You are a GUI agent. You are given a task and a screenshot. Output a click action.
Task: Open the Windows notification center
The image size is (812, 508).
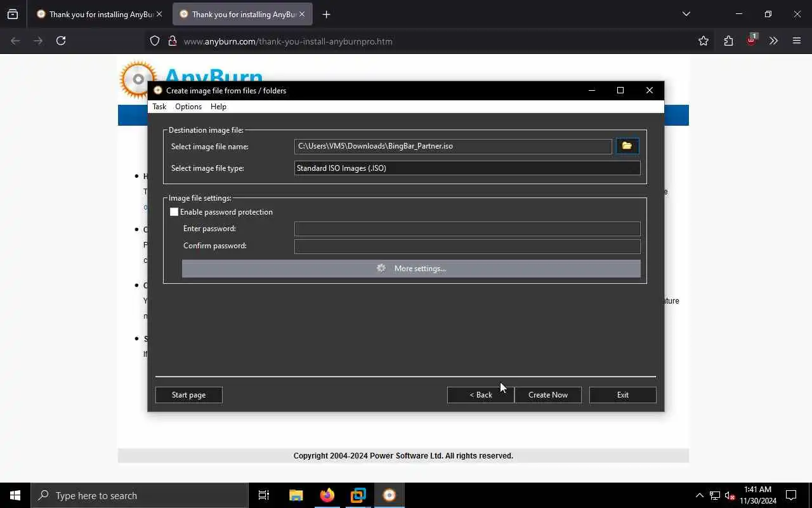792,495
